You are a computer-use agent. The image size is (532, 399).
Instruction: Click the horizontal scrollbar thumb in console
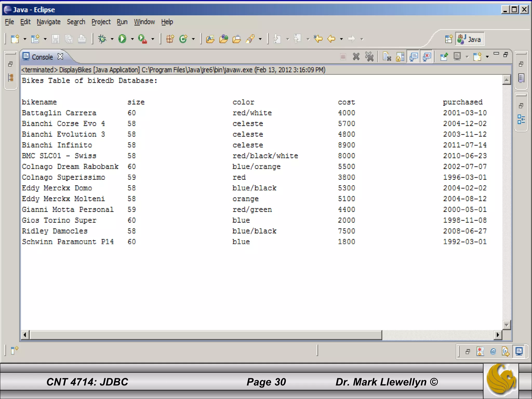(205, 335)
